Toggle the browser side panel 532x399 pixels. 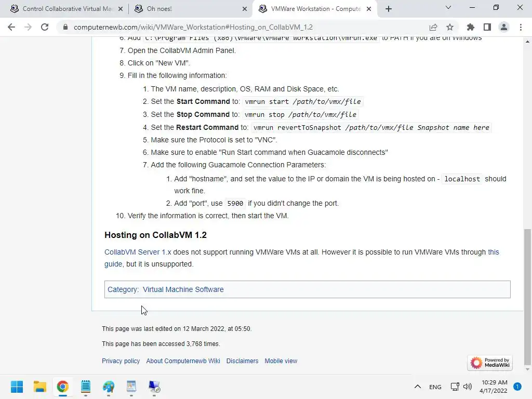pos(487,27)
